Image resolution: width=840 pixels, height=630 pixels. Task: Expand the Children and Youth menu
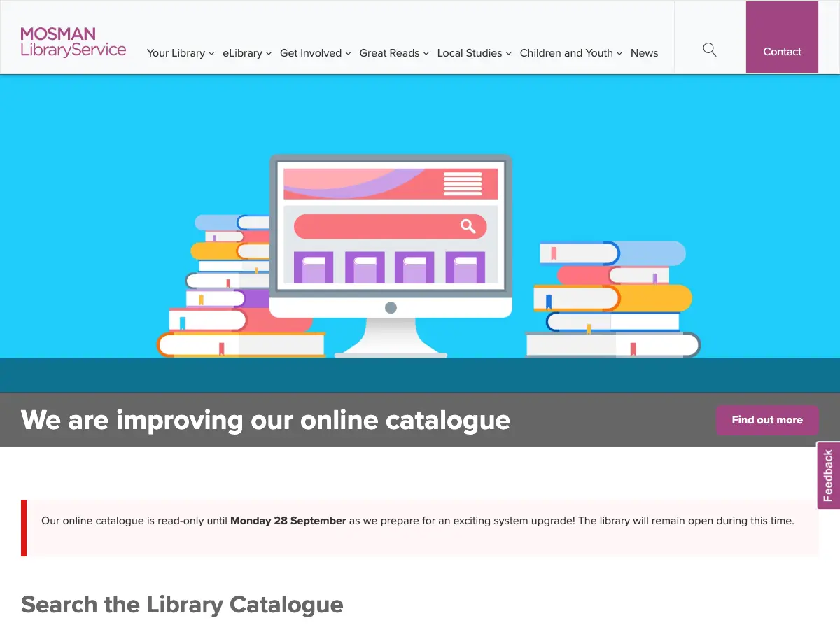pos(571,53)
